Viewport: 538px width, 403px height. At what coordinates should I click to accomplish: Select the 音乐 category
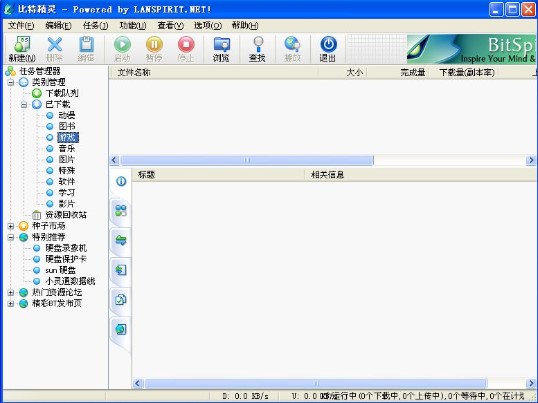pyautogui.click(x=67, y=149)
